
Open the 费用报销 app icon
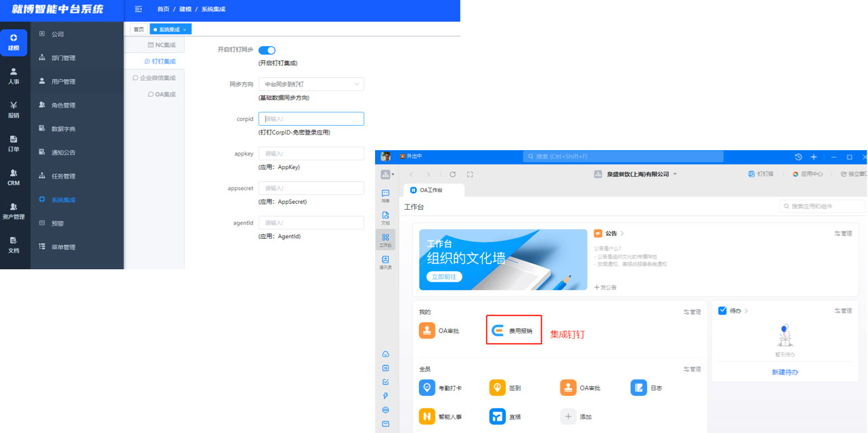pyautogui.click(x=498, y=331)
